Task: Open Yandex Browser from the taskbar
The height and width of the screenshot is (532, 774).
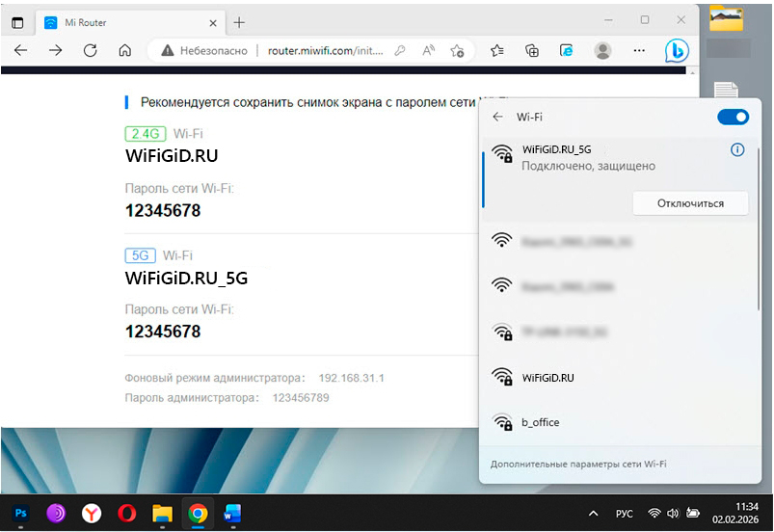Action: [92, 514]
